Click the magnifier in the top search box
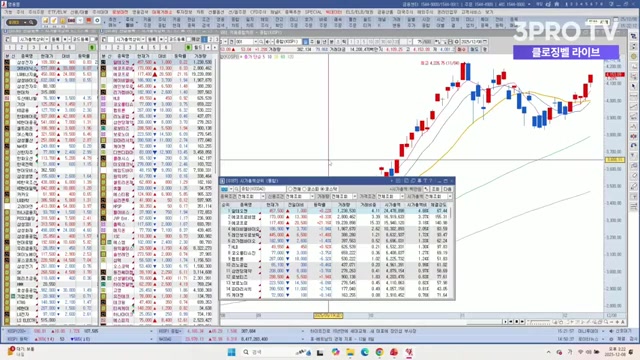This screenshot has width=640, height=360. coord(31,22)
